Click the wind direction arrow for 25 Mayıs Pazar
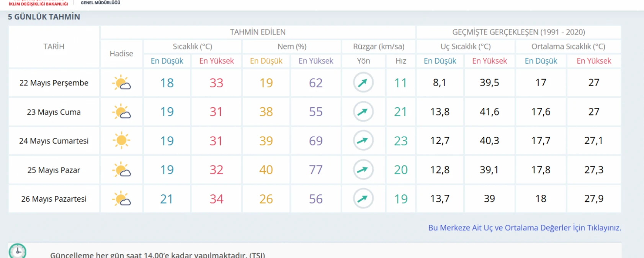This screenshot has width=644, height=258. [x=363, y=169]
